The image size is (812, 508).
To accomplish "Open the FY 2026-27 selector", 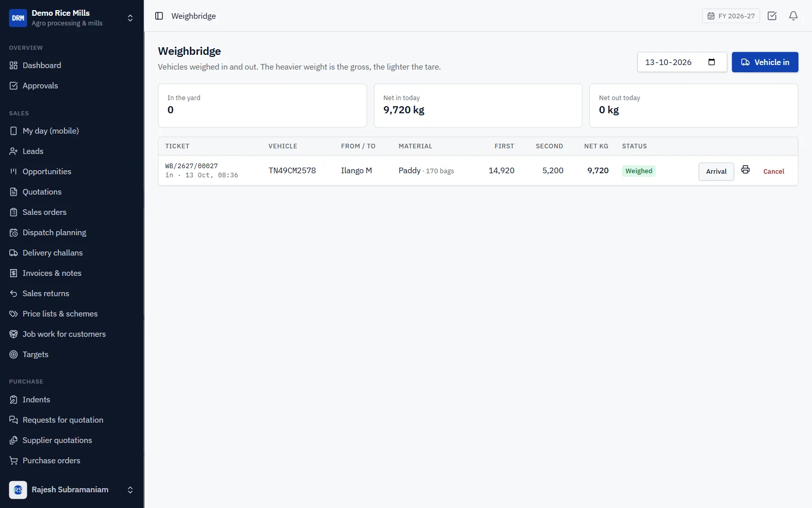I will pyautogui.click(x=731, y=16).
